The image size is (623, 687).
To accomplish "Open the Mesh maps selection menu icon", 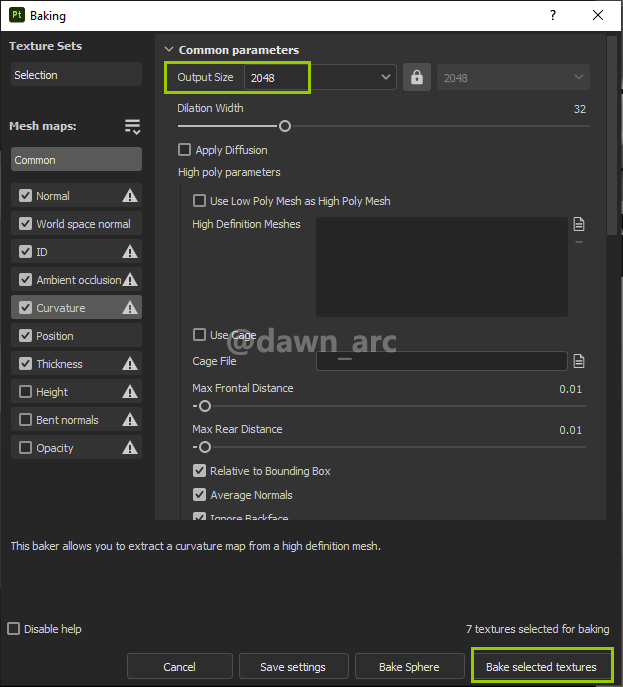I will [x=132, y=127].
